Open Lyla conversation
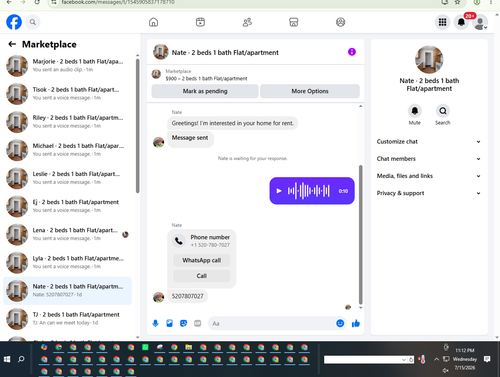Image resolution: width=500 pixels, height=377 pixels. pyautogui.click(x=67, y=263)
